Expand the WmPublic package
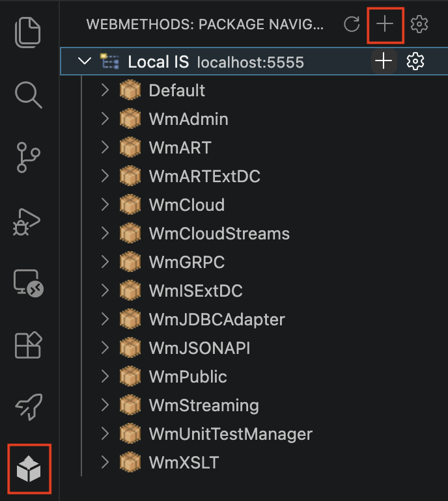 pyautogui.click(x=105, y=376)
